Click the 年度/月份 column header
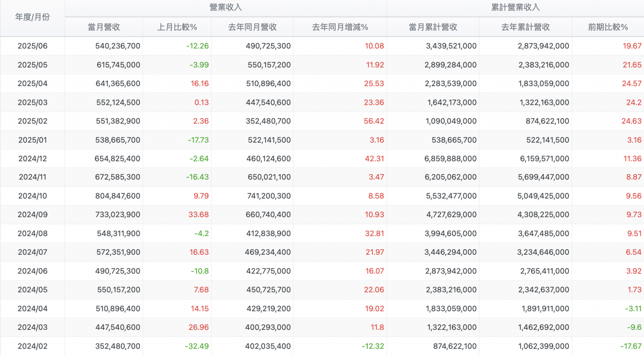This screenshot has width=644, height=355. pos(32,17)
